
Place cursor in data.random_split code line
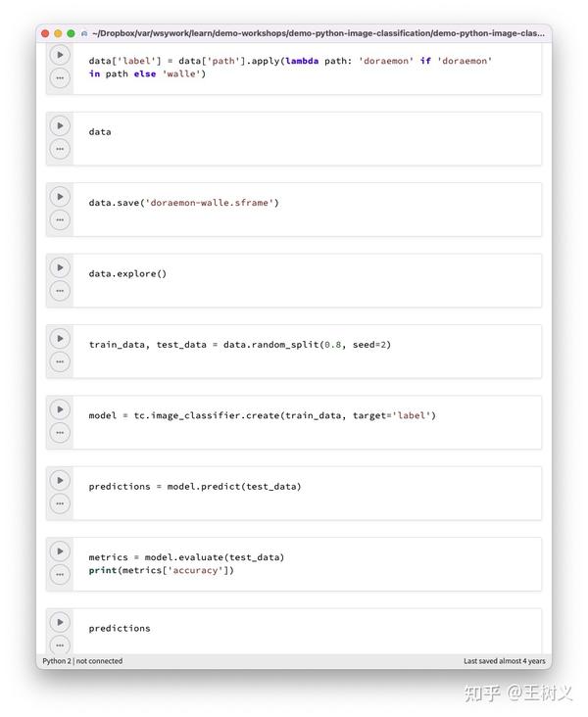tap(240, 345)
